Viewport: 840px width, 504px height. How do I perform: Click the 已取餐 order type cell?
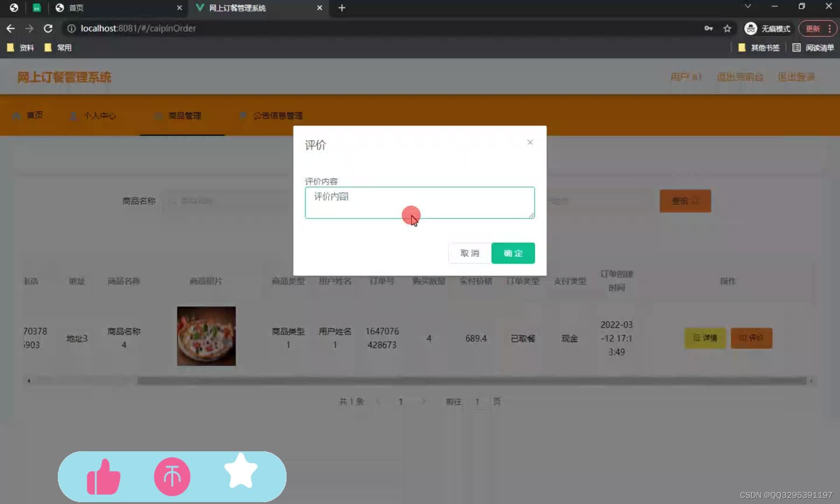click(x=523, y=338)
